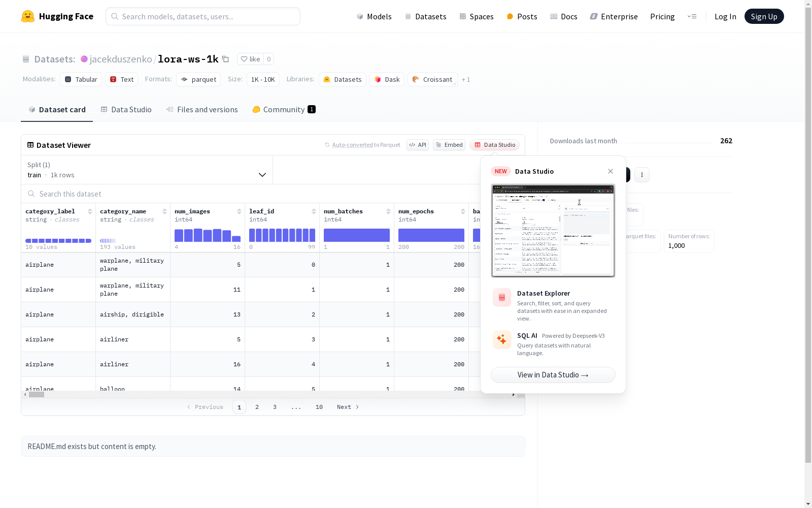The width and height of the screenshot is (812, 508).
Task: Like the dataset with heart button
Action: point(250,59)
